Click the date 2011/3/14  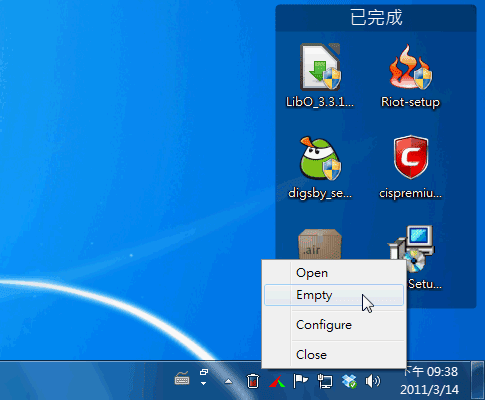[x=430, y=390]
